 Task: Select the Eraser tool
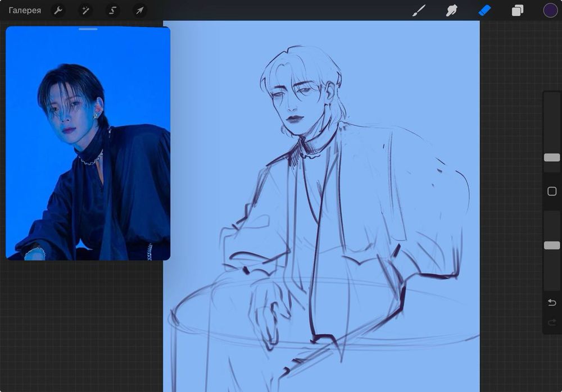pyautogui.click(x=484, y=11)
